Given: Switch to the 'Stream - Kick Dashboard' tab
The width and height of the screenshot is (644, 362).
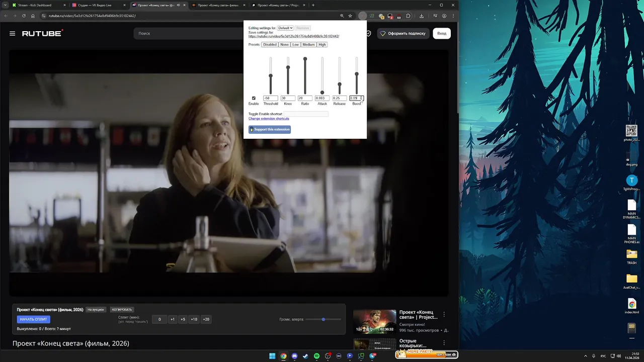Looking at the screenshot, I should [x=38, y=5].
